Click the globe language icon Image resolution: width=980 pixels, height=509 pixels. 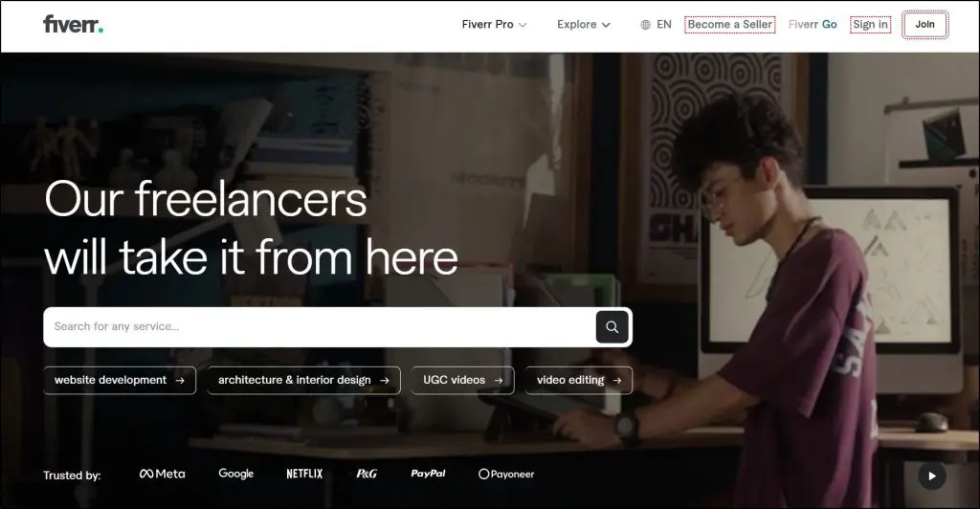[x=646, y=24]
